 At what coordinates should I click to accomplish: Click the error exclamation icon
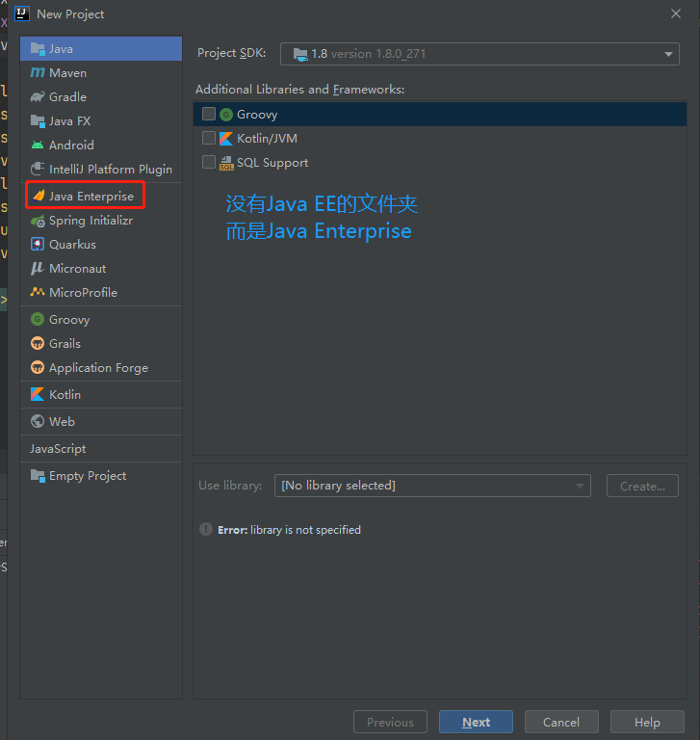click(x=206, y=529)
